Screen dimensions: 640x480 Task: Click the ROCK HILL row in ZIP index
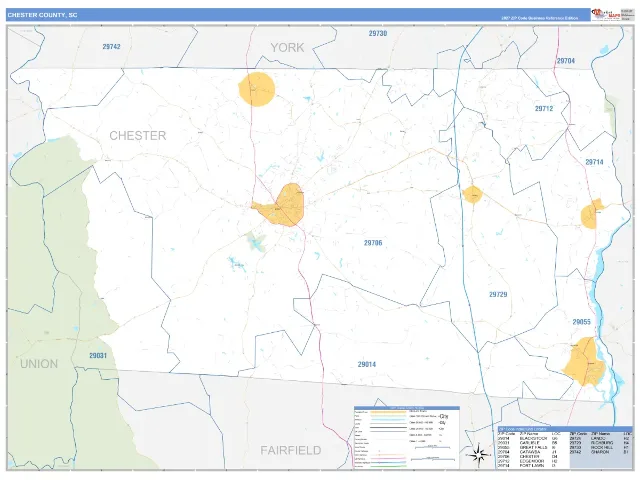tap(600, 447)
